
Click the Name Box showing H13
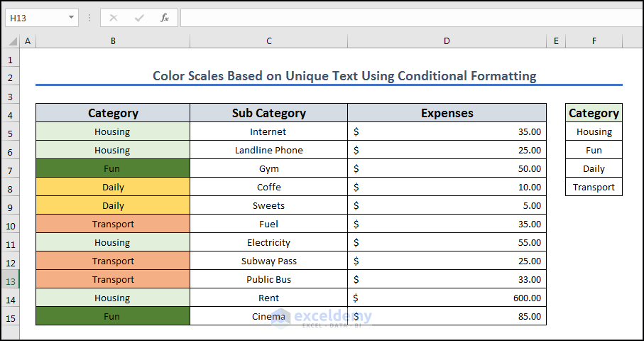coord(36,18)
